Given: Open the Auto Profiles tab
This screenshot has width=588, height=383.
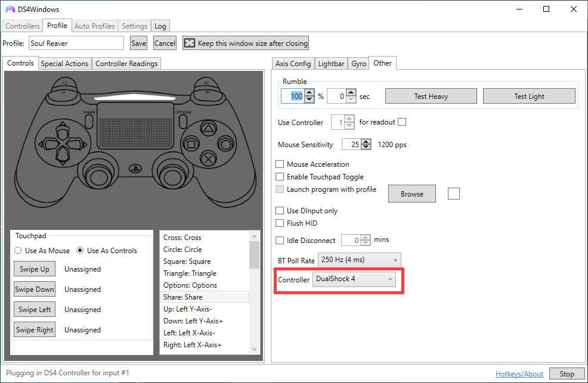Looking at the screenshot, I should click(94, 26).
